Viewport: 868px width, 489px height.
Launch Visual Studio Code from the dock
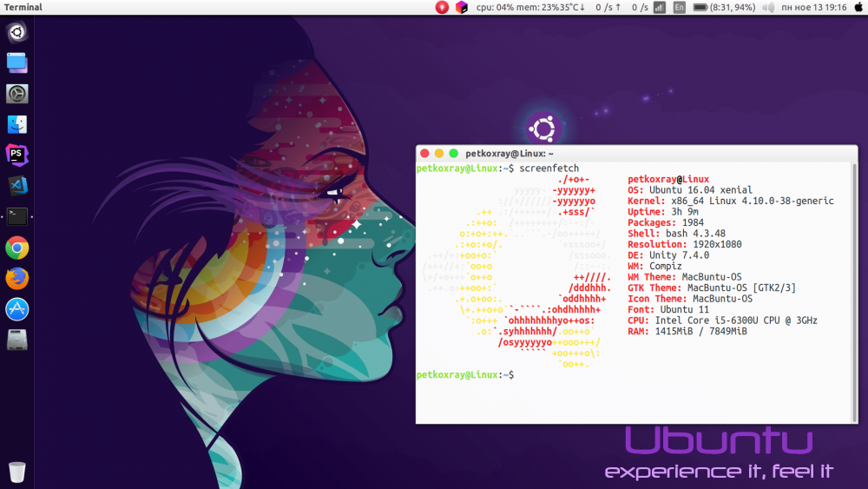17,186
